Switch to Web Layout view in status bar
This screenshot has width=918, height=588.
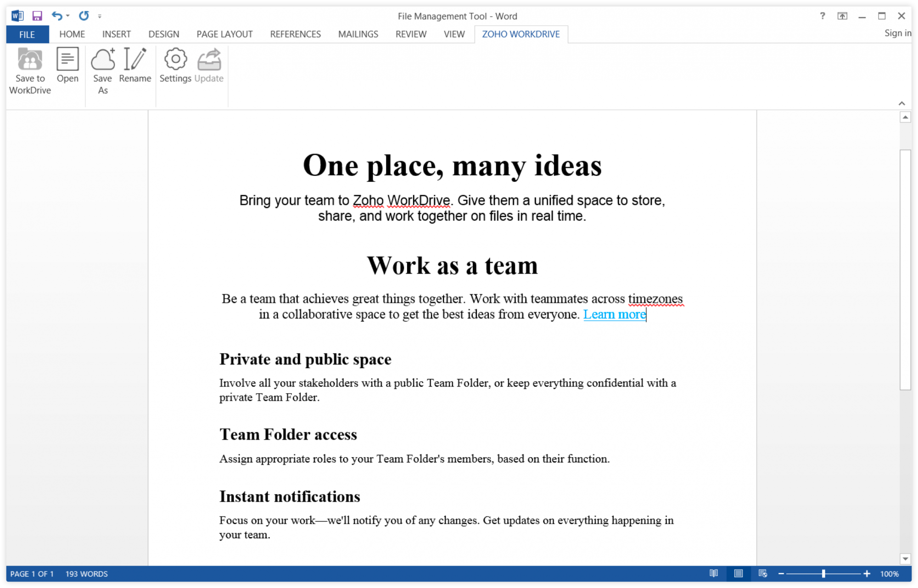pos(763,573)
